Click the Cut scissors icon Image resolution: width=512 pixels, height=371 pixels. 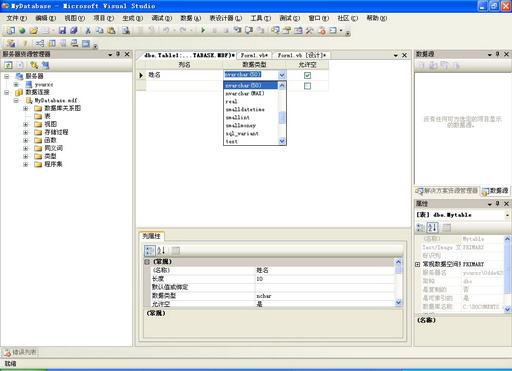[x=88, y=31]
